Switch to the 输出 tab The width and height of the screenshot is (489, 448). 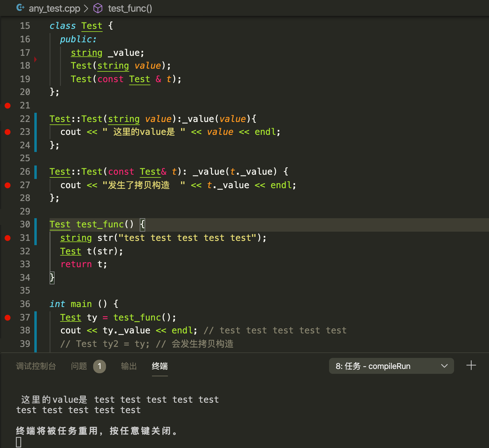129,366
